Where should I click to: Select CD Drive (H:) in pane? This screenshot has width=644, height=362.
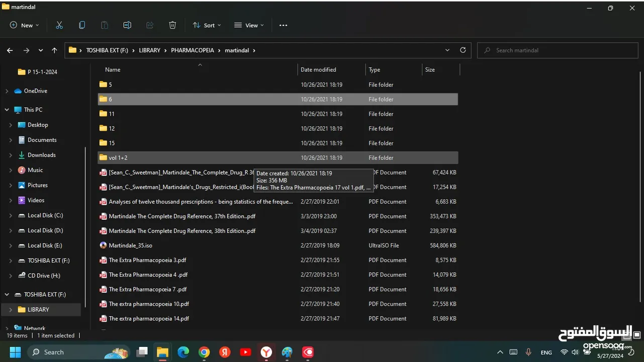44,276
